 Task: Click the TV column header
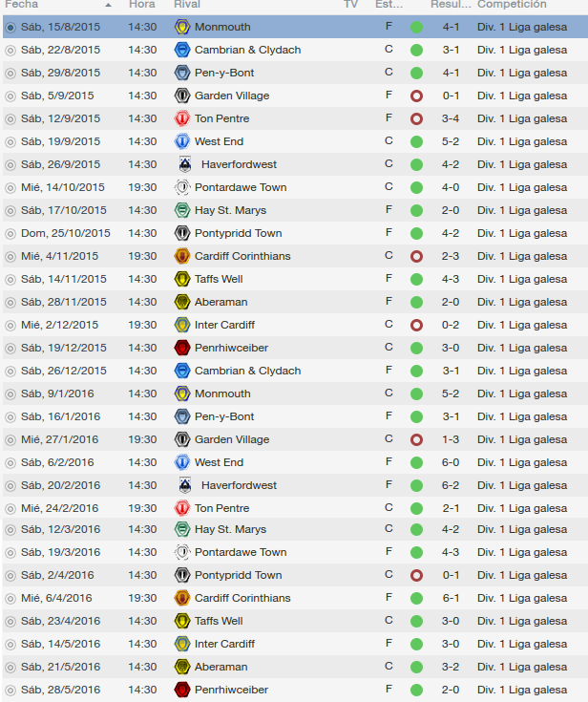pos(351,5)
